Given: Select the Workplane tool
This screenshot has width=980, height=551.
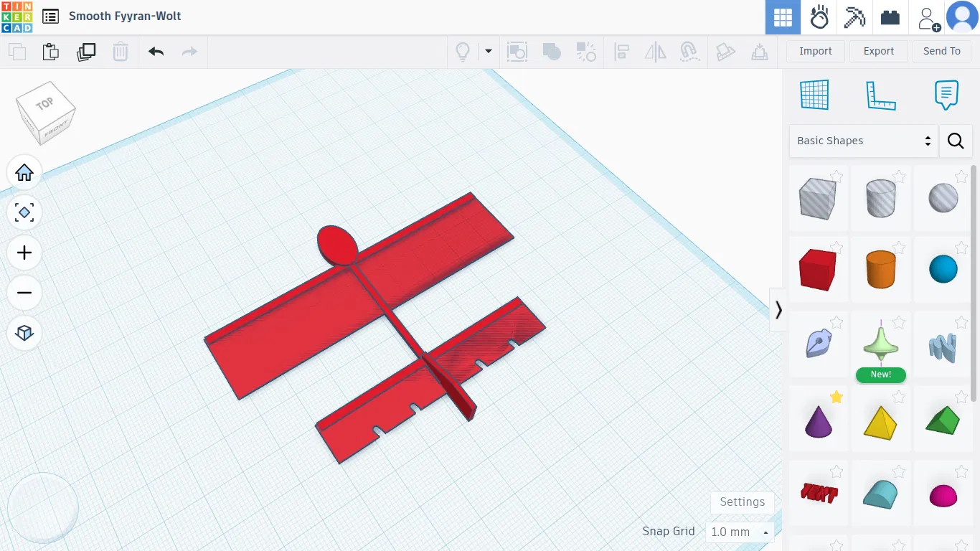Looking at the screenshot, I should pos(814,95).
